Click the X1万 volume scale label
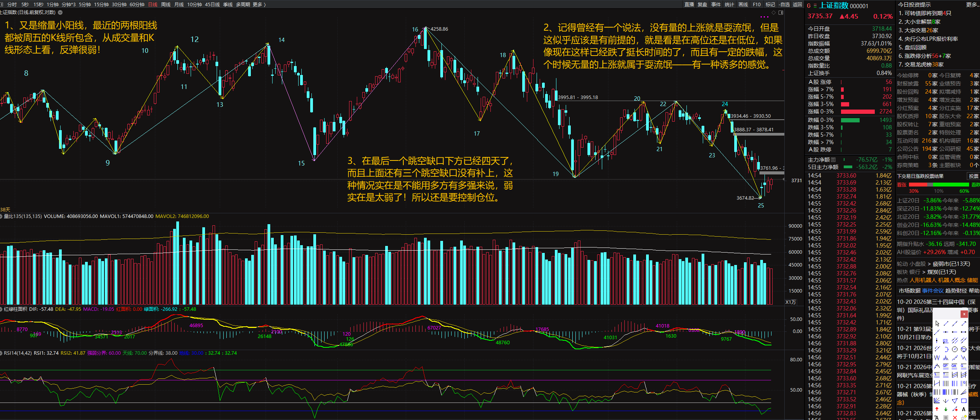 (791, 302)
